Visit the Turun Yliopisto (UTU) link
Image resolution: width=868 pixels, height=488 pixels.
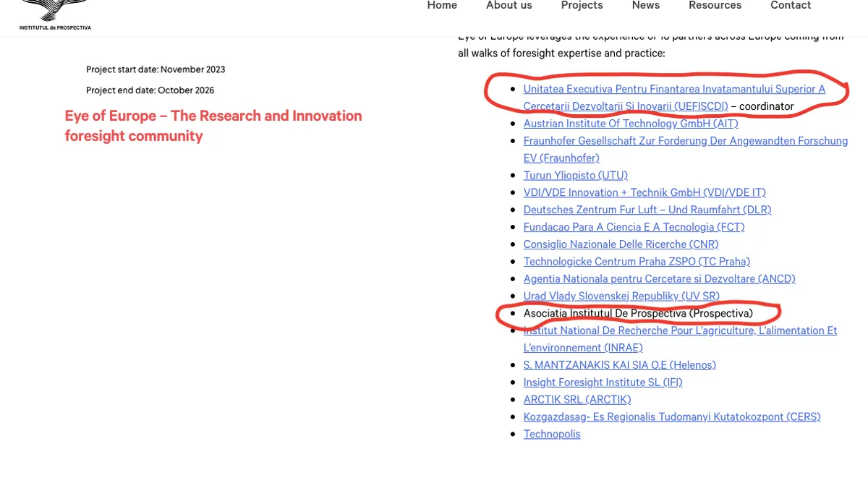click(x=575, y=176)
